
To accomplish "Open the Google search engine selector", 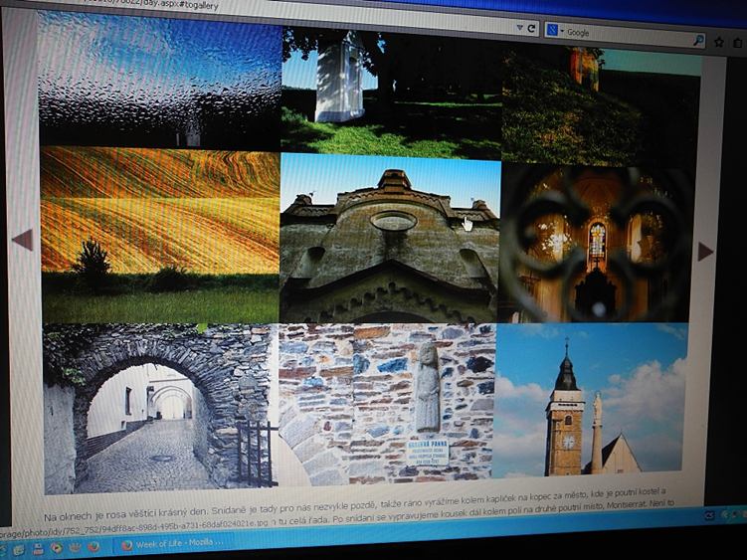I will tap(555, 31).
